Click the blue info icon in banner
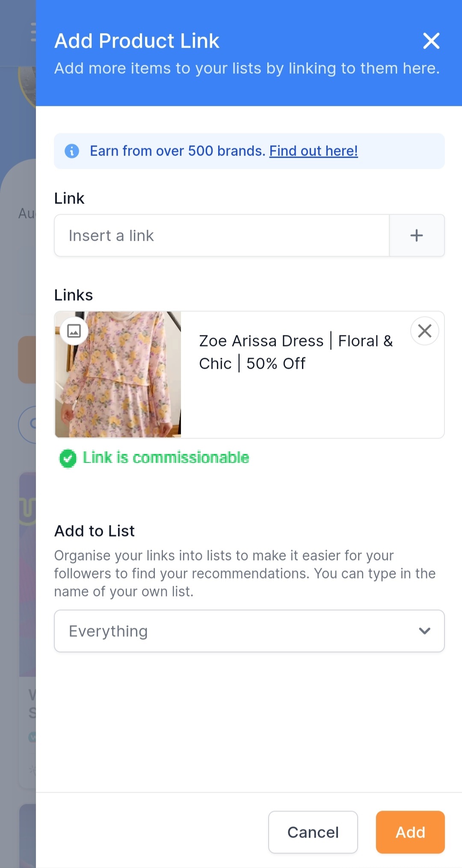462x868 pixels. 72,151
